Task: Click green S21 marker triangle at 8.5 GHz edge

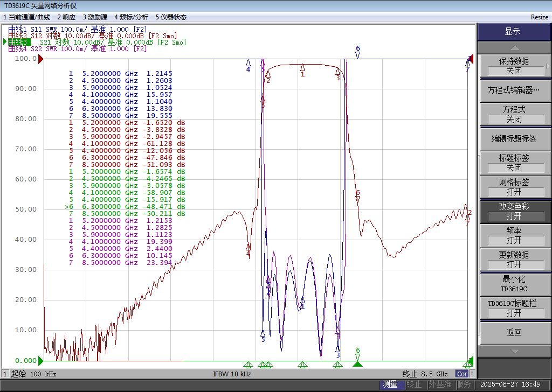Action: coord(467,364)
